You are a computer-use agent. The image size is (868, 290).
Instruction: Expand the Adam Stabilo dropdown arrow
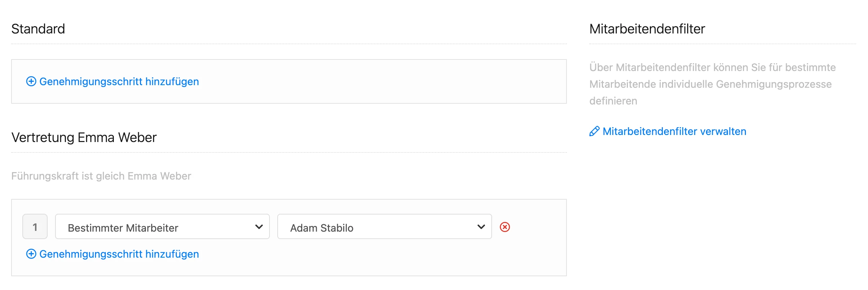point(481,227)
